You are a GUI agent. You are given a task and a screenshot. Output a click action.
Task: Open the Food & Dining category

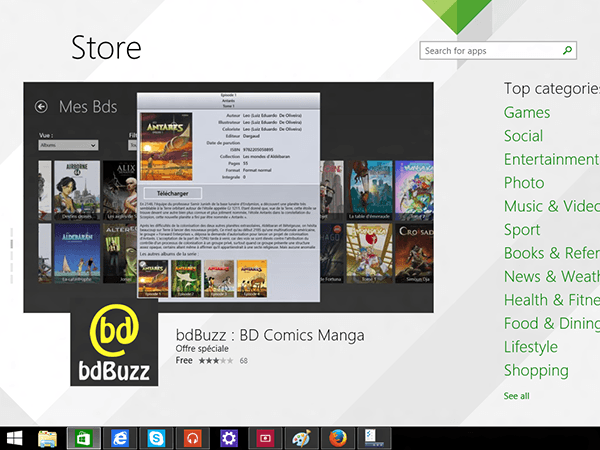click(x=551, y=323)
